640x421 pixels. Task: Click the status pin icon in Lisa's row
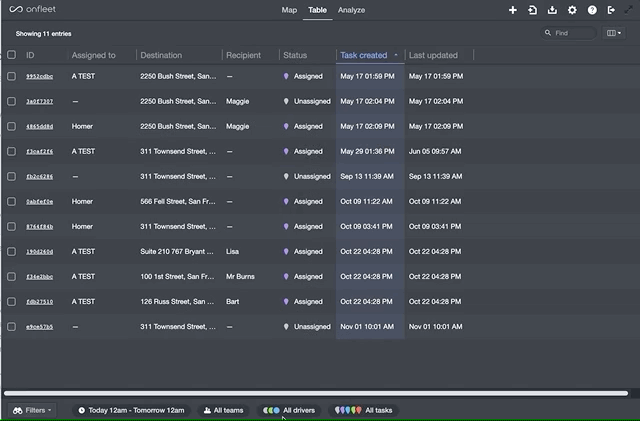(x=286, y=252)
